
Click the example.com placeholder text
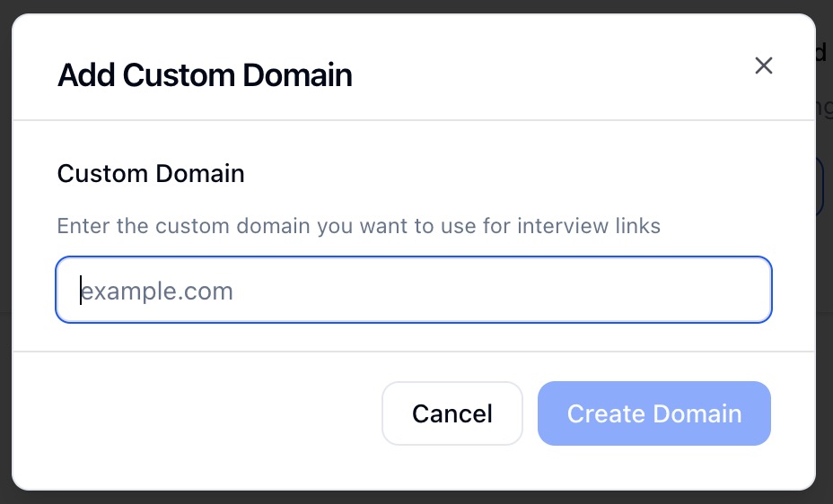click(x=158, y=291)
